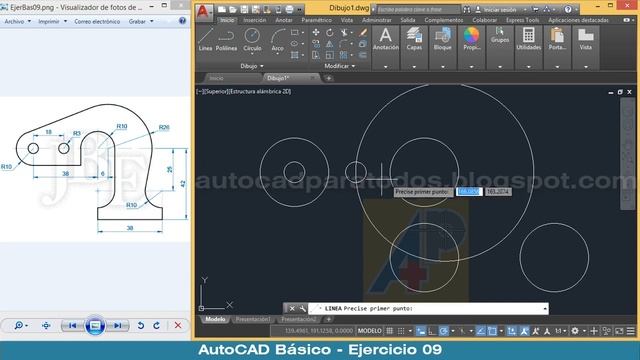Open Archivo menu in photo viewer

tap(18, 21)
